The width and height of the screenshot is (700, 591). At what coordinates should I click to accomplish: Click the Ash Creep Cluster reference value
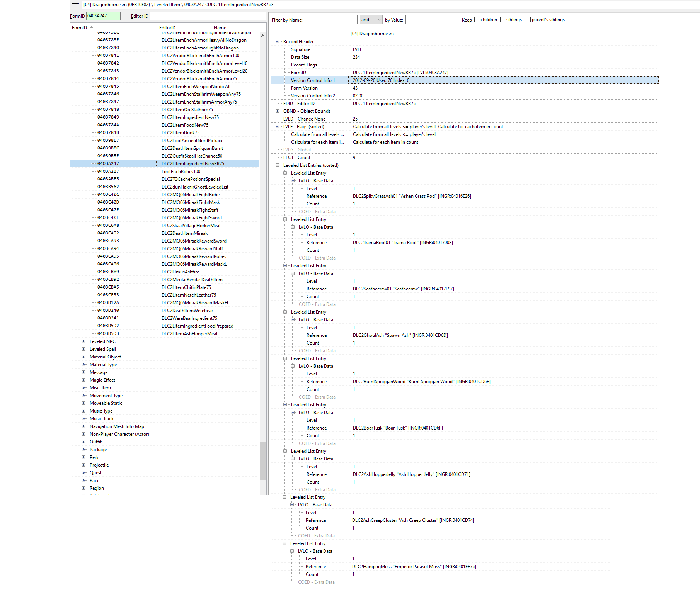click(x=413, y=520)
